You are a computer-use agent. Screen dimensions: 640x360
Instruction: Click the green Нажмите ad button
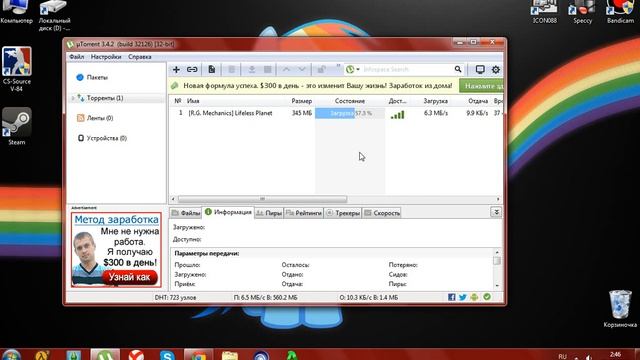click(x=481, y=86)
